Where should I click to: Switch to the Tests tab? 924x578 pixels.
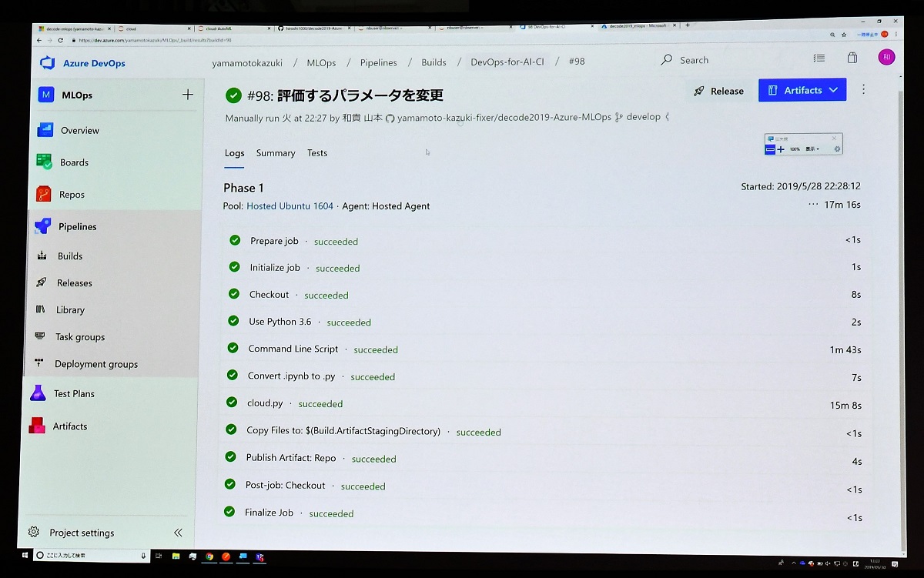click(x=317, y=153)
